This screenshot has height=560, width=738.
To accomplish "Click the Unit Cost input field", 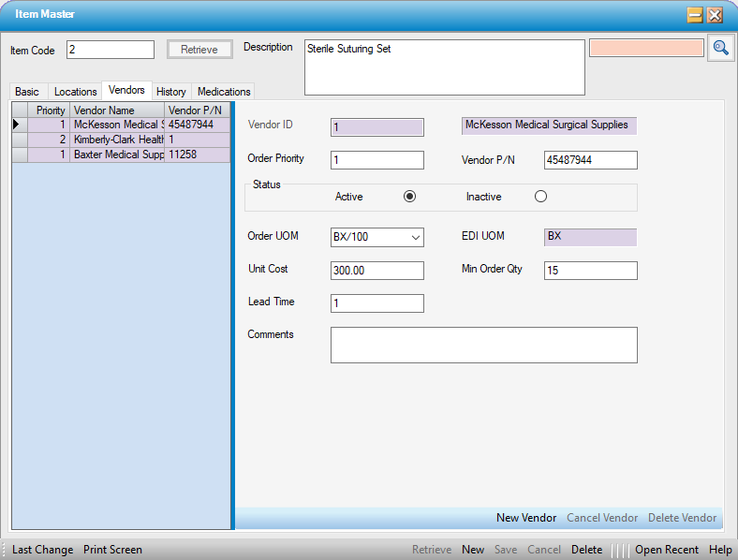I will (x=376, y=271).
